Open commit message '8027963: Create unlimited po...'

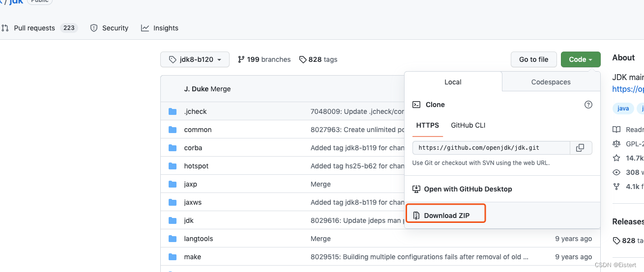(357, 130)
